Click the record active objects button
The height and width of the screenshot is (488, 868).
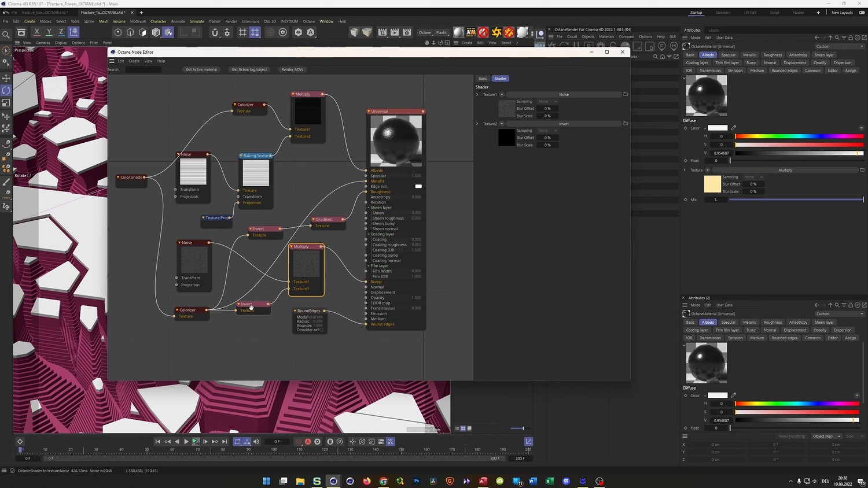299,442
